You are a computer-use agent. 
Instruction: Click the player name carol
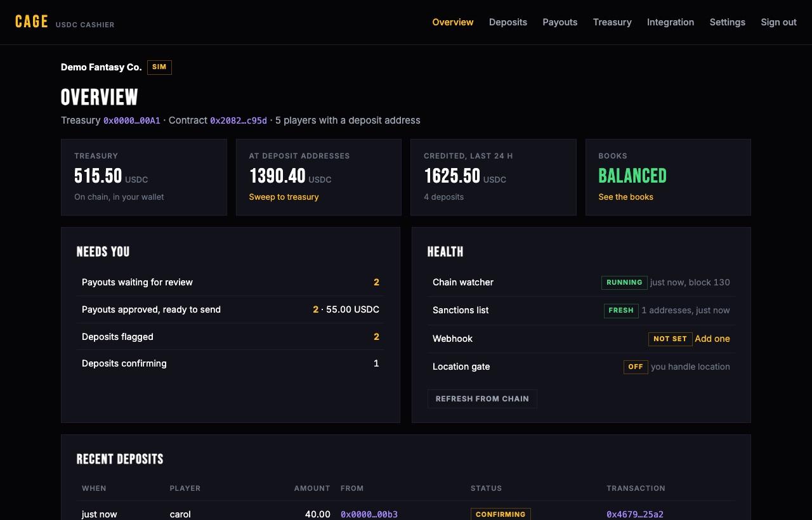point(180,514)
